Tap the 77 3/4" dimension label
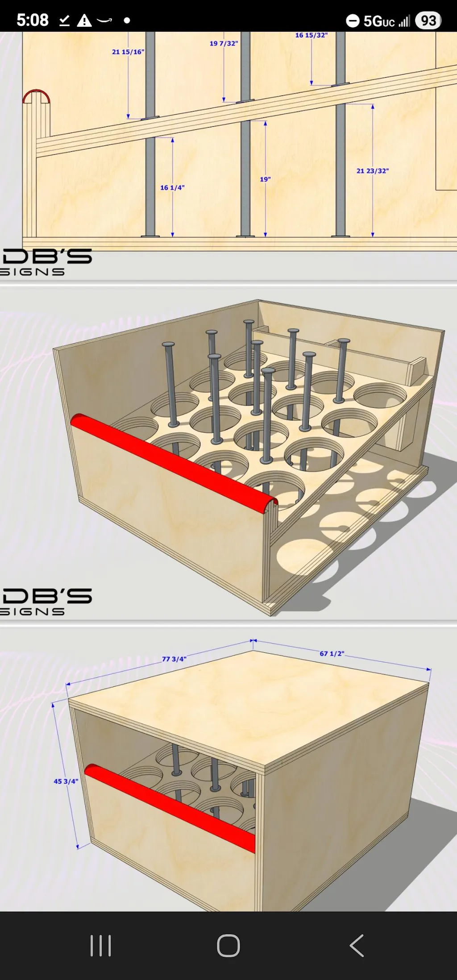The image size is (457, 980). (x=174, y=659)
